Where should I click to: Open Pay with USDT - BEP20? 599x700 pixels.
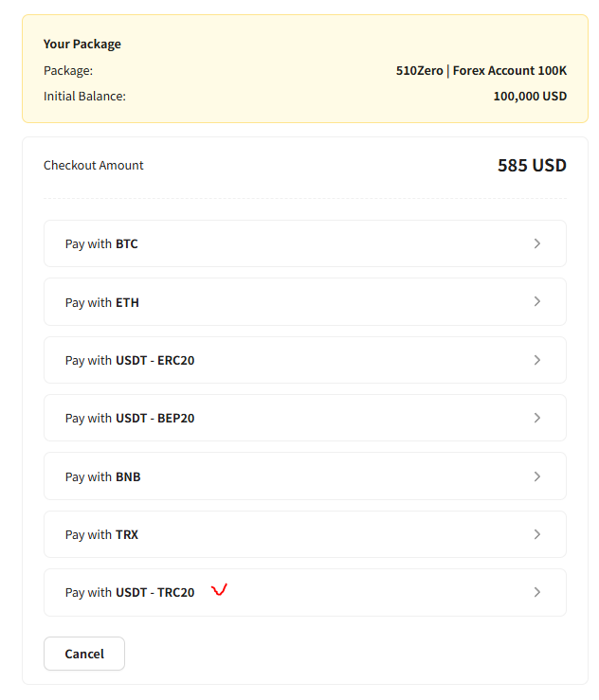[130, 419]
